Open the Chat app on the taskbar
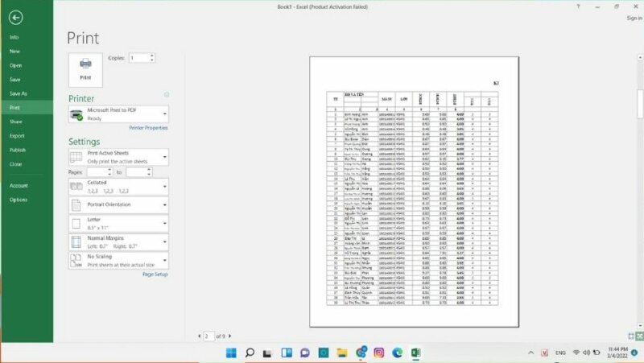This screenshot has height=363, width=644. point(305,353)
